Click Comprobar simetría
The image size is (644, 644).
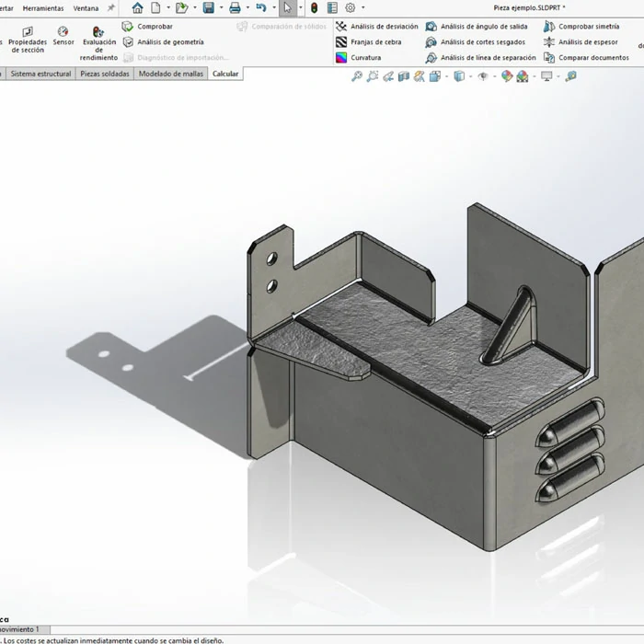click(x=581, y=27)
